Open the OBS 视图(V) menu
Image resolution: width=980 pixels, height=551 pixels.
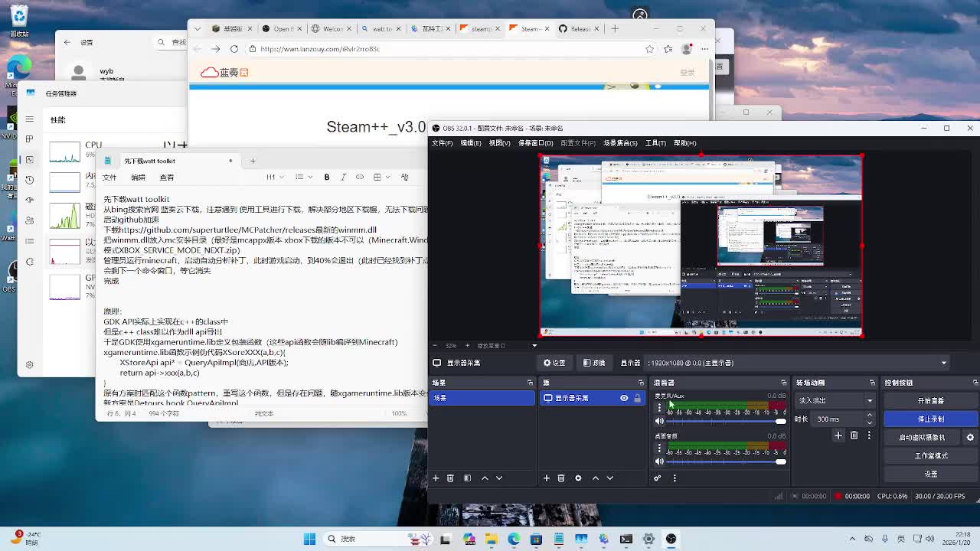(x=499, y=143)
